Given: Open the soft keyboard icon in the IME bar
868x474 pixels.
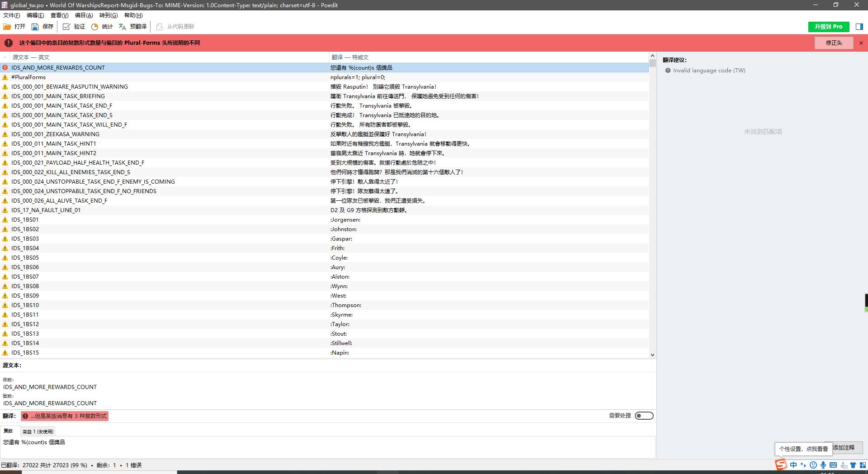Looking at the screenshot, I should [x=833, y=465].
